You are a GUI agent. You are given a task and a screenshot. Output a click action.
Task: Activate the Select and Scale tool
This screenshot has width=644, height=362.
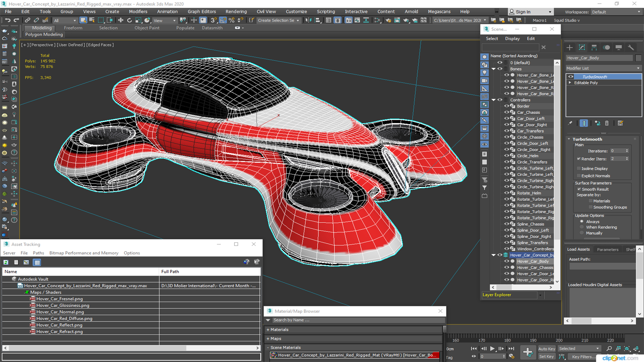(x=138, y=20)
